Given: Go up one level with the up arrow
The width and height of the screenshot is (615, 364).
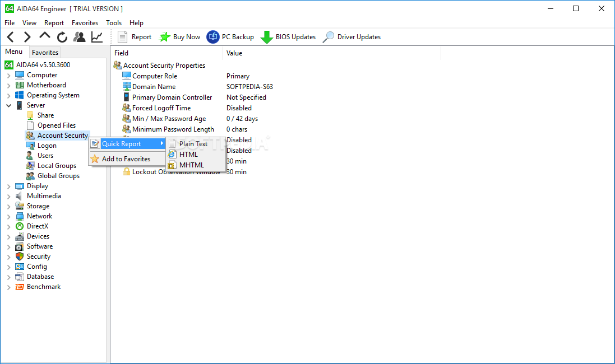Looking at the screenshot, I should click(45, 36).
